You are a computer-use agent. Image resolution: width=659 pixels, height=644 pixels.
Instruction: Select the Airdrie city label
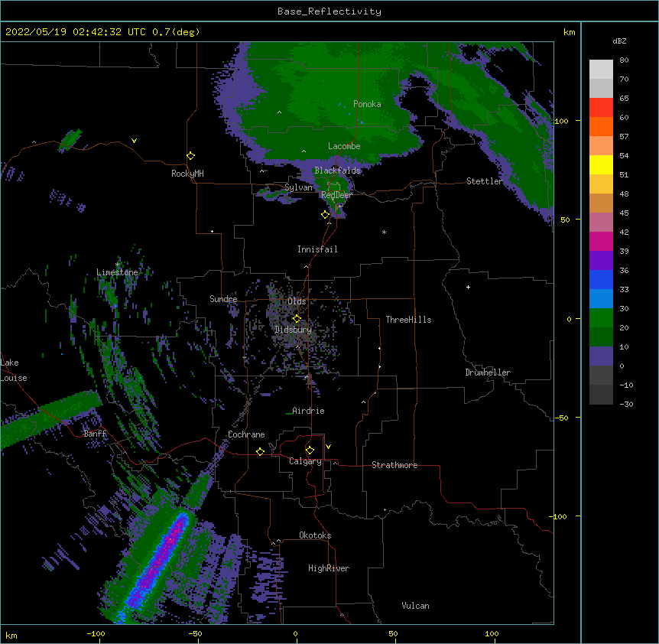tap(308, 411)
